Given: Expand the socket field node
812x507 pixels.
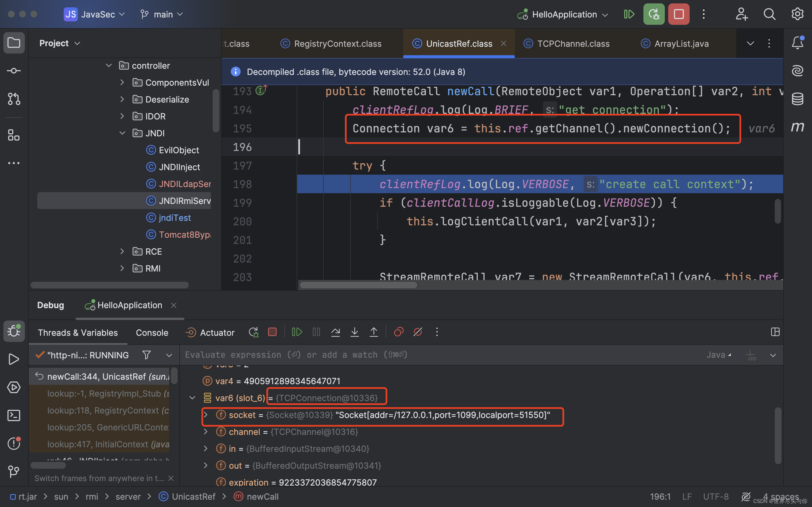Looking at the screenshot, I should (x=206, y=415).
